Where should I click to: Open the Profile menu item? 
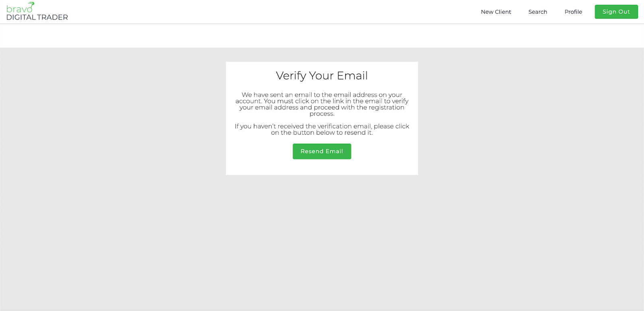click(573, 12)
